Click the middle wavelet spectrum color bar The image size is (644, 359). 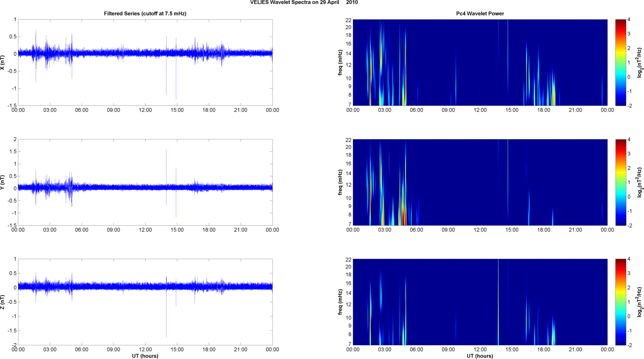point(620,182)
